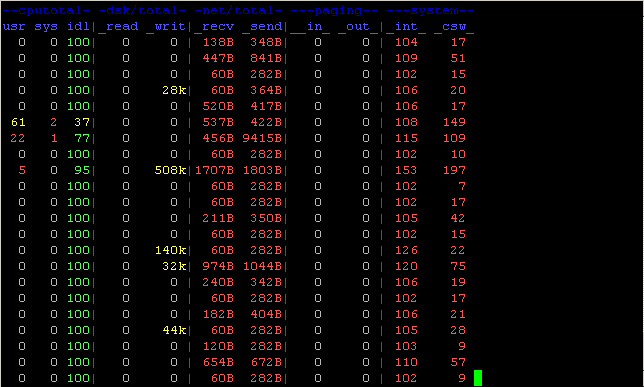This screenshot has width=644, height=387.
Task: Select the csw value 57
Action: tap(458, 362)
